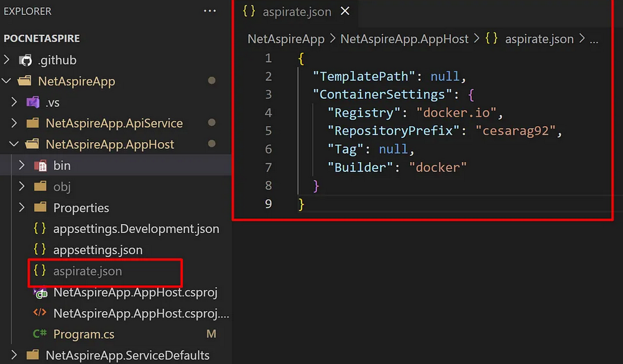Click JSON braces icon of appsettings.json

40,249
